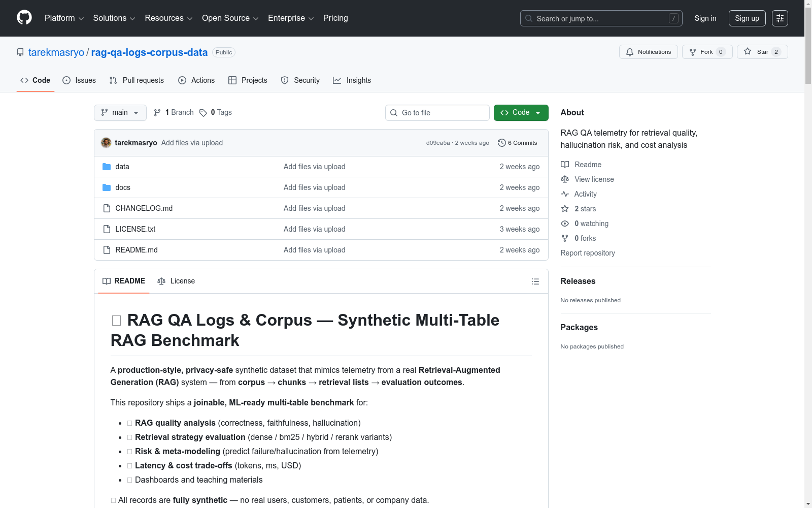Open the CHANGELOG.md file
The height and width of the screenshot is (508, 812).
[x=144, y=208]
